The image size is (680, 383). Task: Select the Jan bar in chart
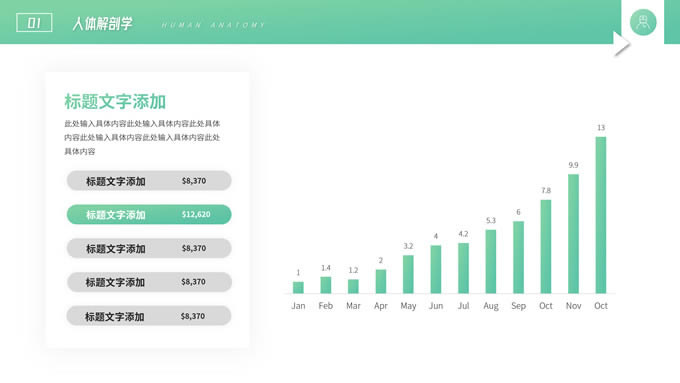coord(298,288)
